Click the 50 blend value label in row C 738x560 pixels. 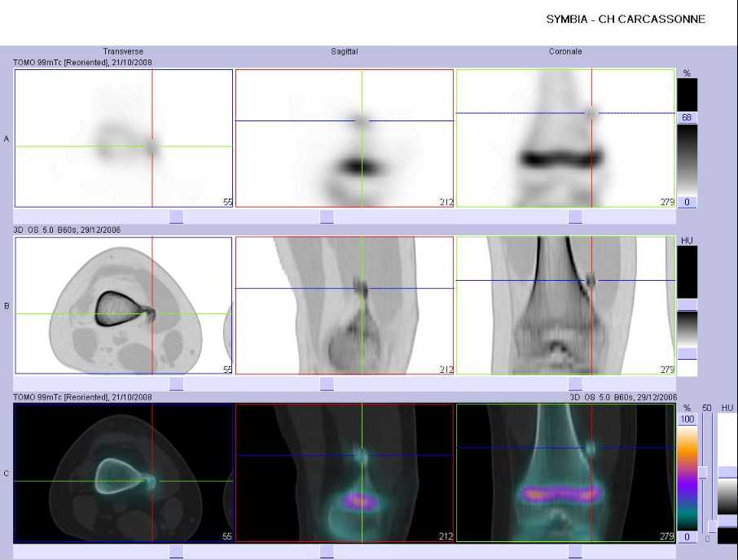coord(706,408)
